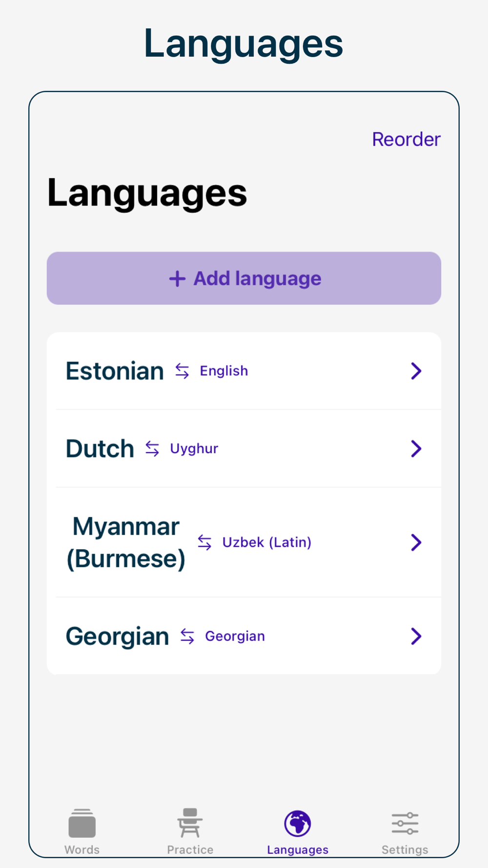Image resolution: width=488 pixels, height=868 pixels.
Task: Go to the Settings tab label
Action: 405,850
